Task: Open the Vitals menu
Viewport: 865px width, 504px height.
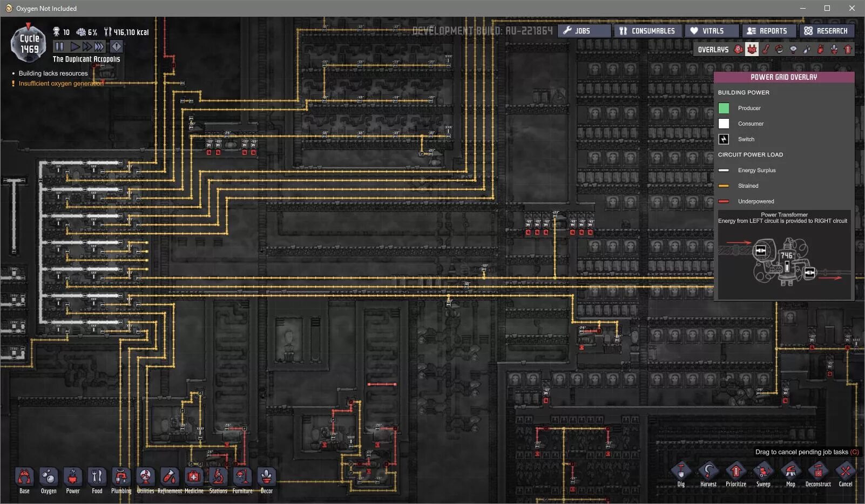Action: coord(712,31)
